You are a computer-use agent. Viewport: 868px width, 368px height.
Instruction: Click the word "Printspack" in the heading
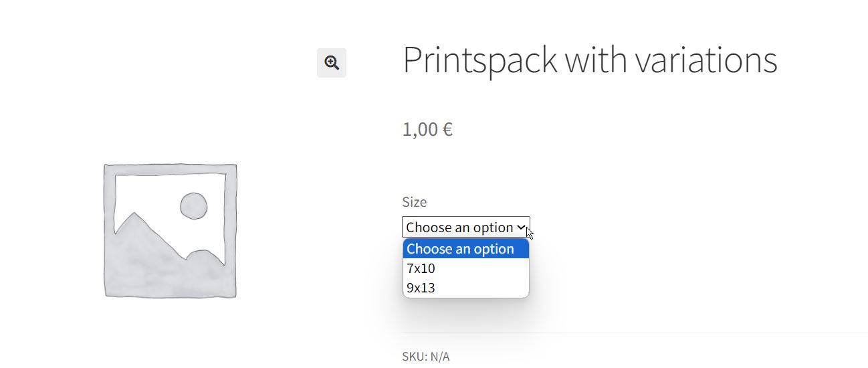(x=480, y=60)
